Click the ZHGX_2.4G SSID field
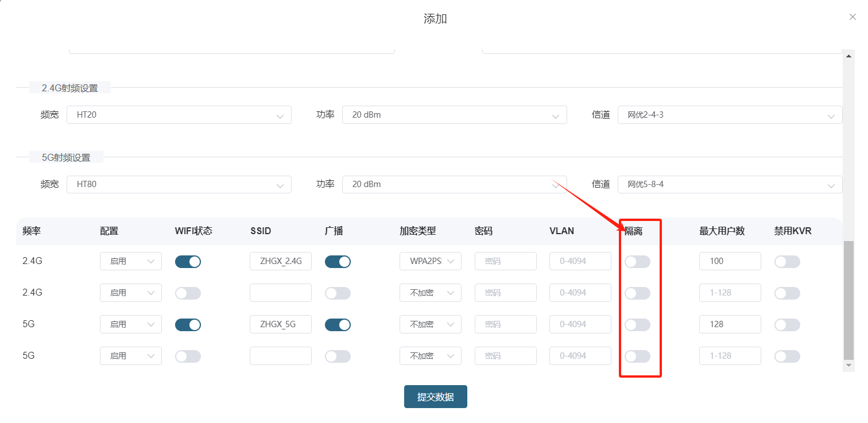The width and height of the screenshot is (868, 423). [281, 261]
